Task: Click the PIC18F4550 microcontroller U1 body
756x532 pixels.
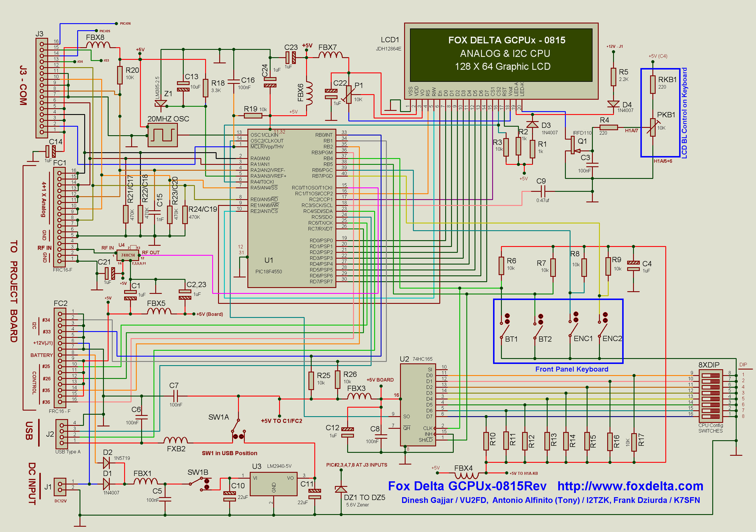Action: pos(292,208)
